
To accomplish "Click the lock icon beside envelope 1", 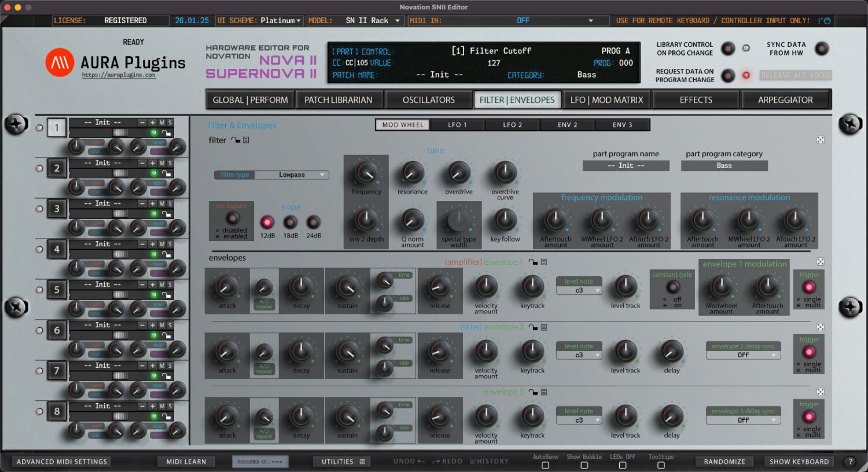I will (x=532, y=262).
